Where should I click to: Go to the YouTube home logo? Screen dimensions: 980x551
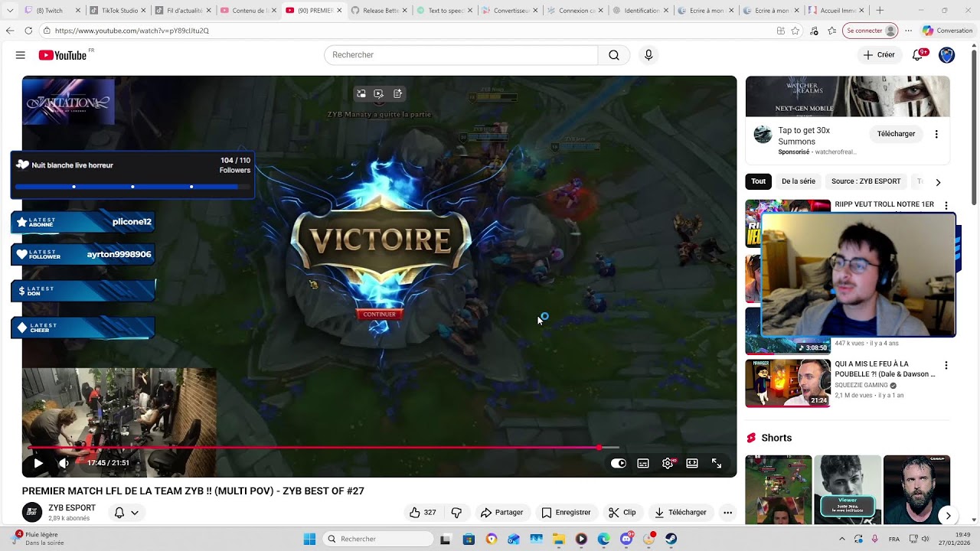(63, 55)
